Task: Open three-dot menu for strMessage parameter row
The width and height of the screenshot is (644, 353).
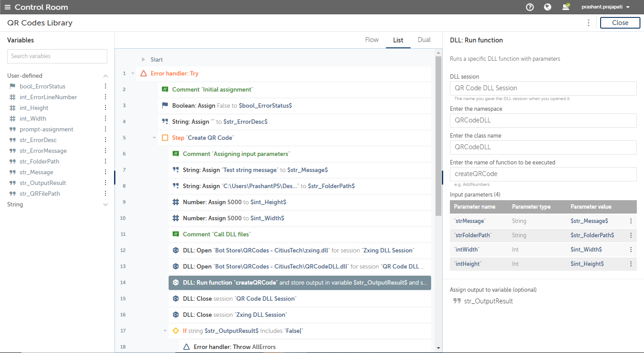Action: (631, 221)
